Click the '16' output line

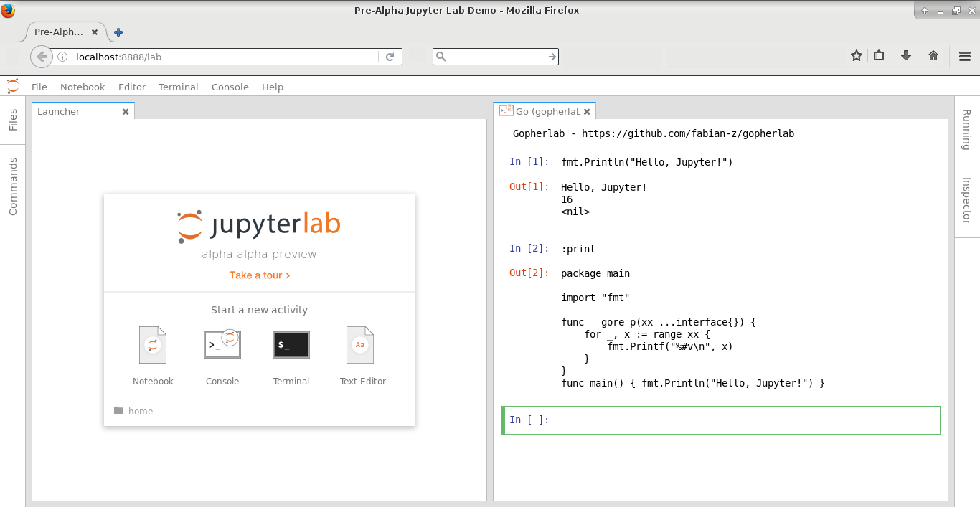point(567,199)
